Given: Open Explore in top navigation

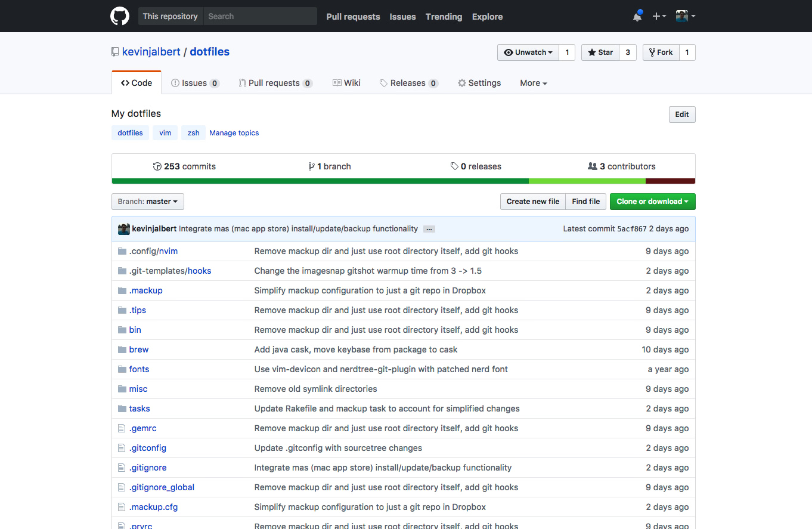Looking at the screenshot, I should pyautogui.click(x=487, y=17).
